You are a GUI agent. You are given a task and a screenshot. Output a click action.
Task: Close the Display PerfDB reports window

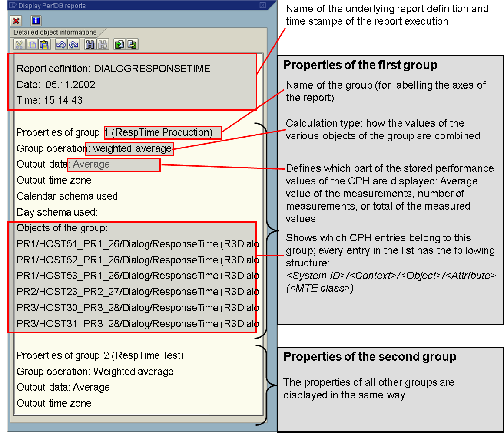click(x=262, y=6)
